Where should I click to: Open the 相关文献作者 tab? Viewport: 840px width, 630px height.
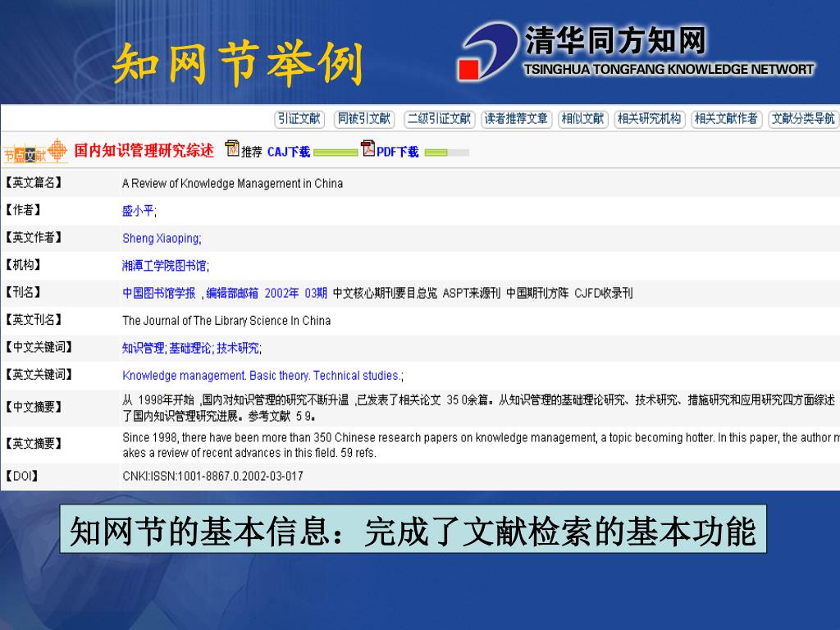727,118
